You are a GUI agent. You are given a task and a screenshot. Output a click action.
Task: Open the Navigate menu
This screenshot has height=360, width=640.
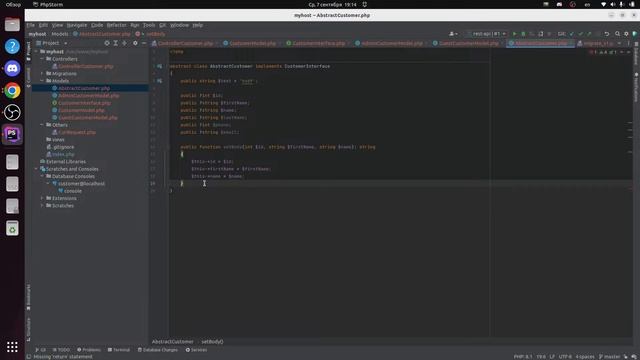[x=77, y=25]
